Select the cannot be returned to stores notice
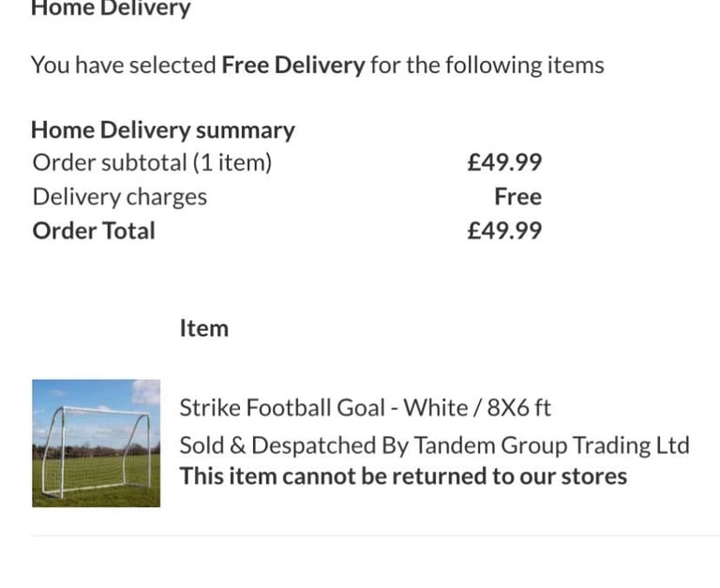Image resolution: width=720 pixels, height=588 pixels. pyautogui.click(x=403, y=475)
